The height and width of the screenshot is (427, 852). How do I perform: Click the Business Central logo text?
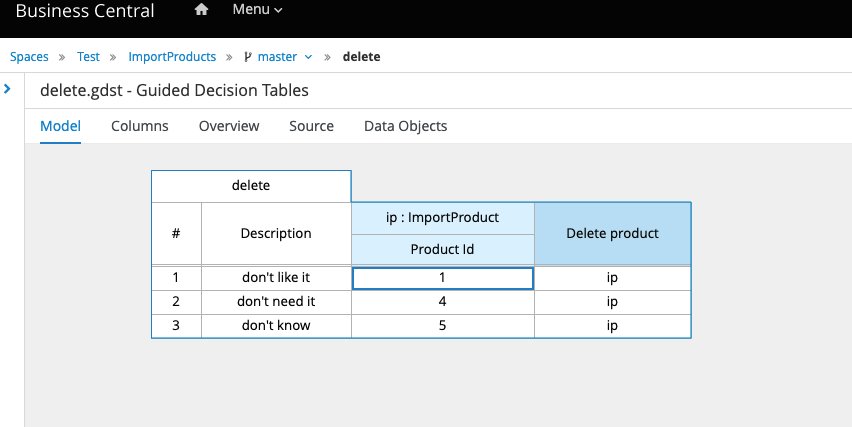coord(85,12)
